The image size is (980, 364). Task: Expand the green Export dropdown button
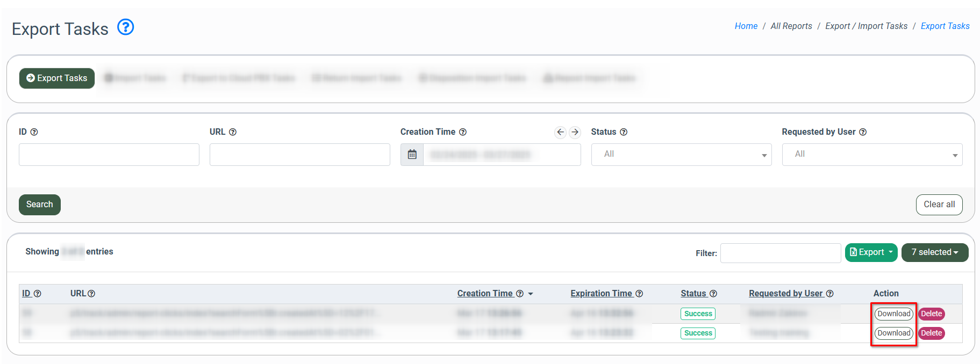click(871, 252)
